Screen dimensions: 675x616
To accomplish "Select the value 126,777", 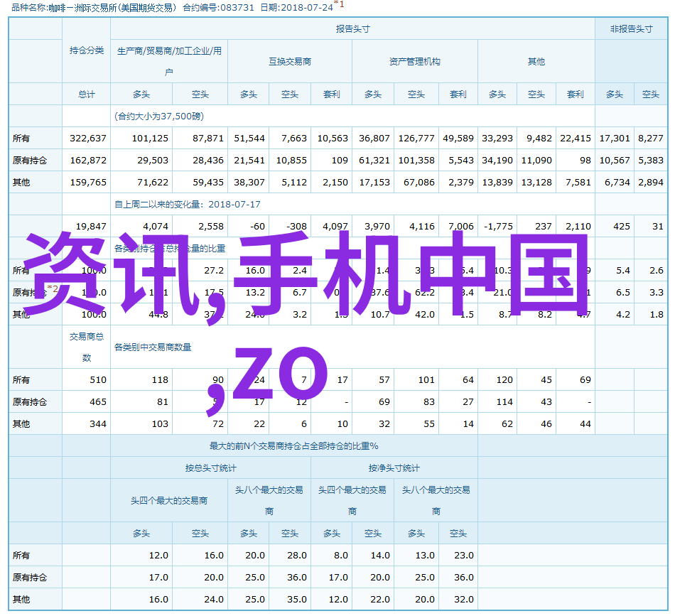I will (416, 138).
